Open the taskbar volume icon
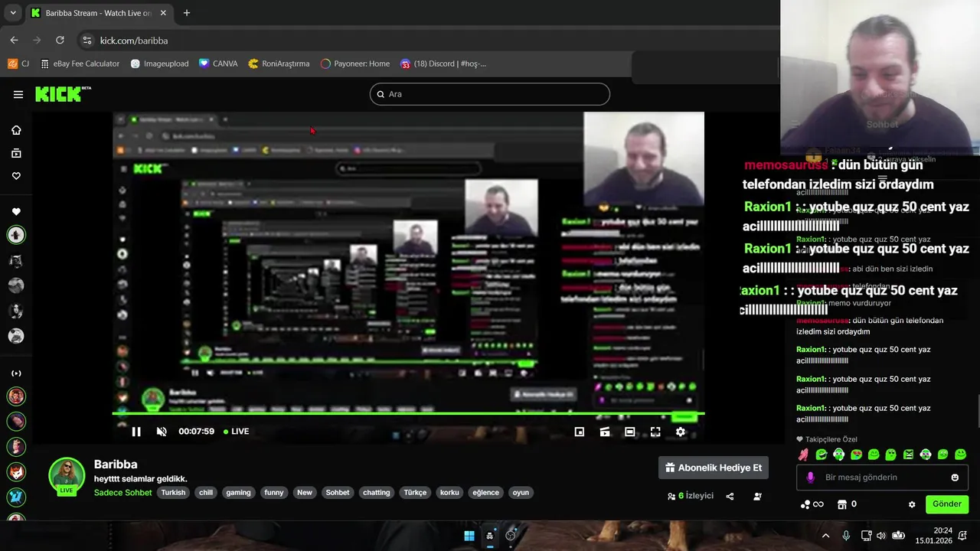980x551 pixels. (881, 536)
